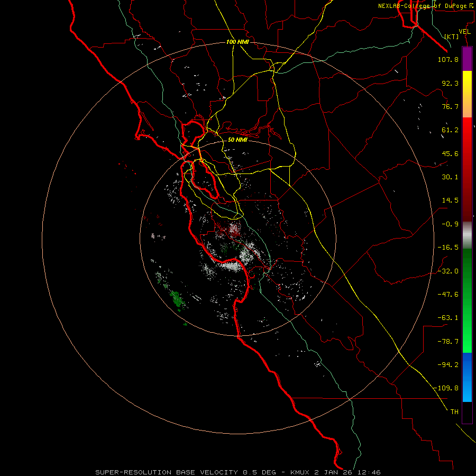Image resolution: width=476 pixels, height=476 pixels.
Task: Click the yellow segment of the velocity color bar
Action: (467, 94)
